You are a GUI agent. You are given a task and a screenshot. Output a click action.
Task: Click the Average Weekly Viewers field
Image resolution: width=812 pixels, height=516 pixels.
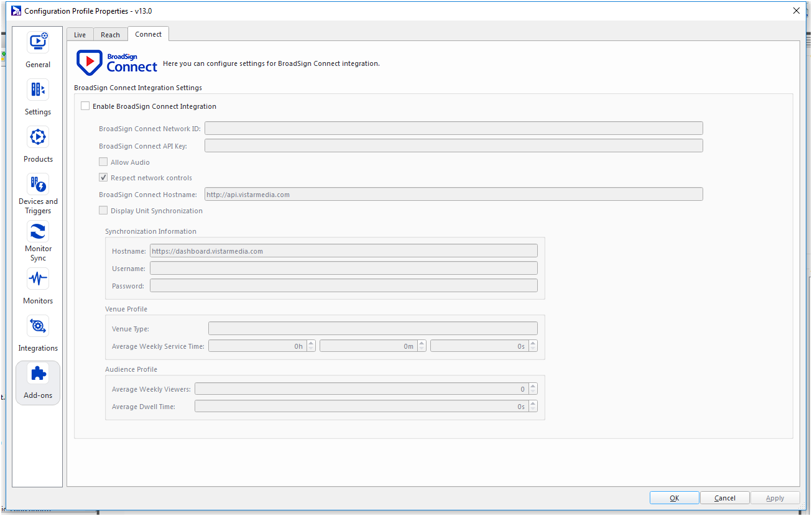click(361, 389)
